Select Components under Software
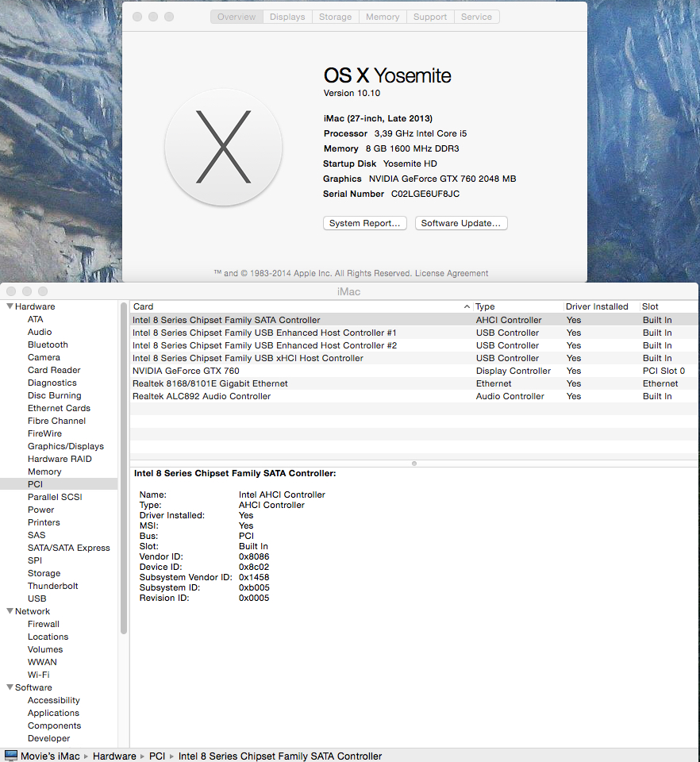The height and width of the screenshot is (762, 700). (54, 725)
